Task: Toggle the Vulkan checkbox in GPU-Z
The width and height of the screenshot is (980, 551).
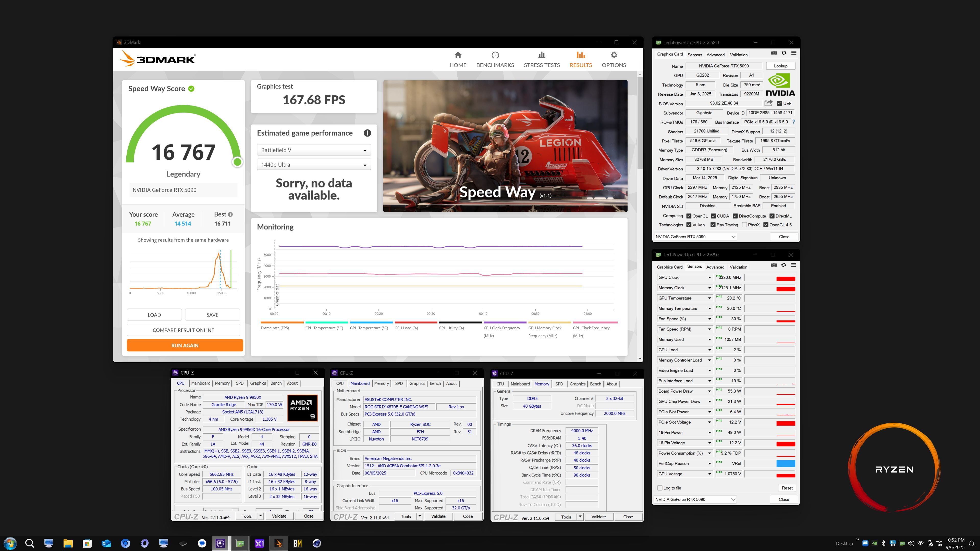Action: click(x=689, y=225)
